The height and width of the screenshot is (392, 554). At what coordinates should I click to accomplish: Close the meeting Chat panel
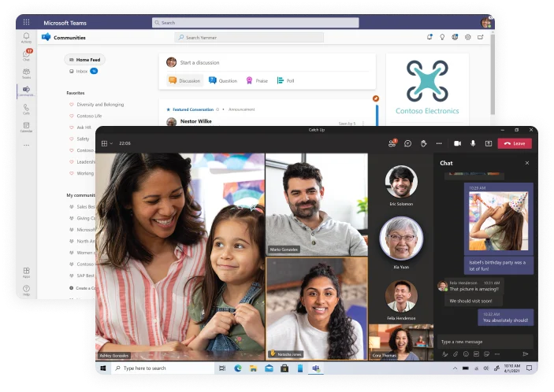[526, 163]
